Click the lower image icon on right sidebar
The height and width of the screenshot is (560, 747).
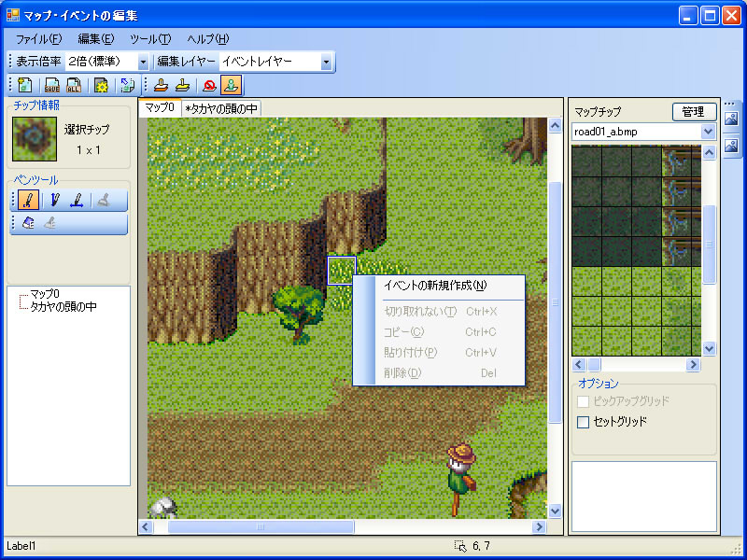pyautogui.click(x=731, y=146)
